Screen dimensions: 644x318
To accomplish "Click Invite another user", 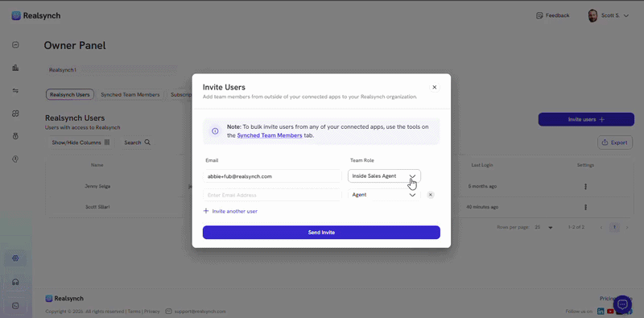I will pos(230,211).
